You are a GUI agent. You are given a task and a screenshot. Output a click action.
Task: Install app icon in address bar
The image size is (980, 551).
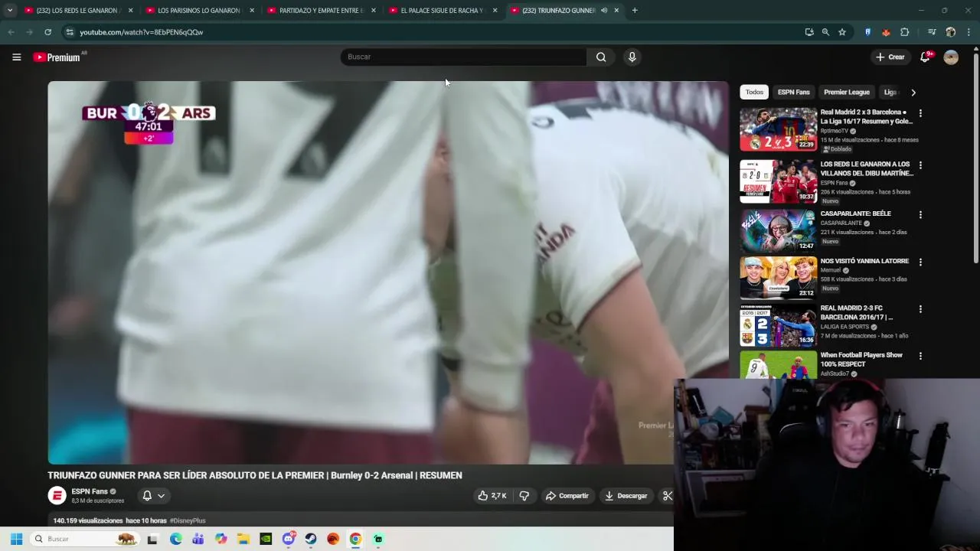pyautogui.click(x=809, y=32)
